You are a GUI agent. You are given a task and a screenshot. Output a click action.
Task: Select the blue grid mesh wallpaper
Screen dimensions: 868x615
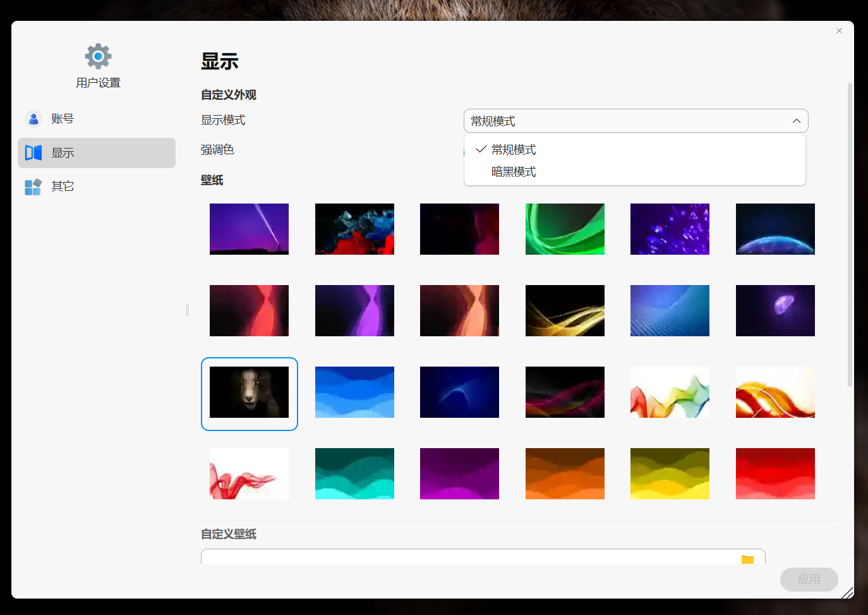(670, 310)
